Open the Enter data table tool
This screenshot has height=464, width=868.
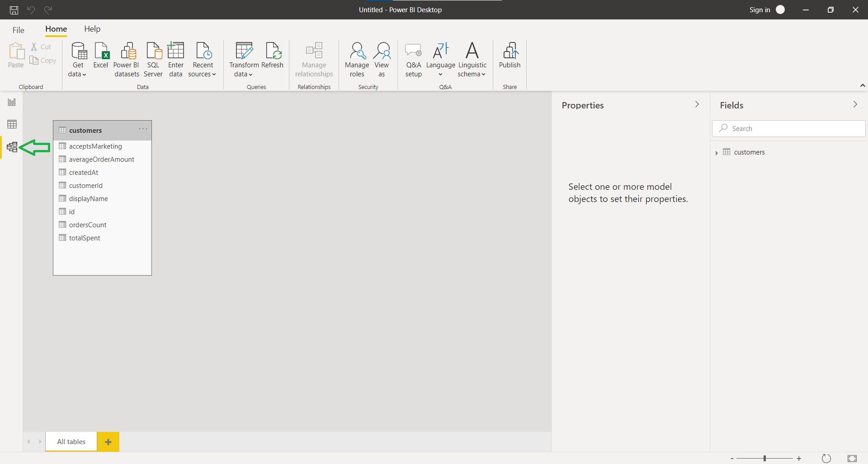coord(175,59)
